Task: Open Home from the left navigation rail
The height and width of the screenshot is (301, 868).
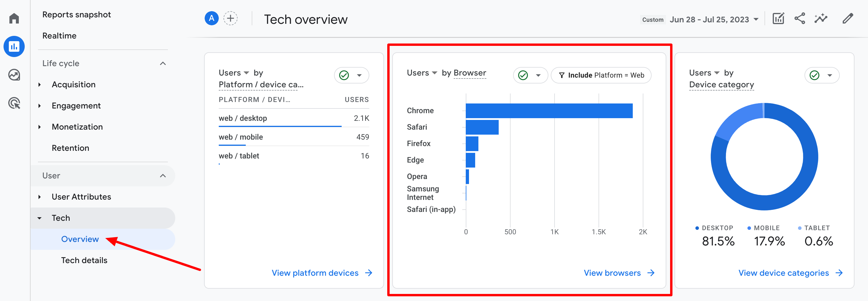Action: click(14, 18)
